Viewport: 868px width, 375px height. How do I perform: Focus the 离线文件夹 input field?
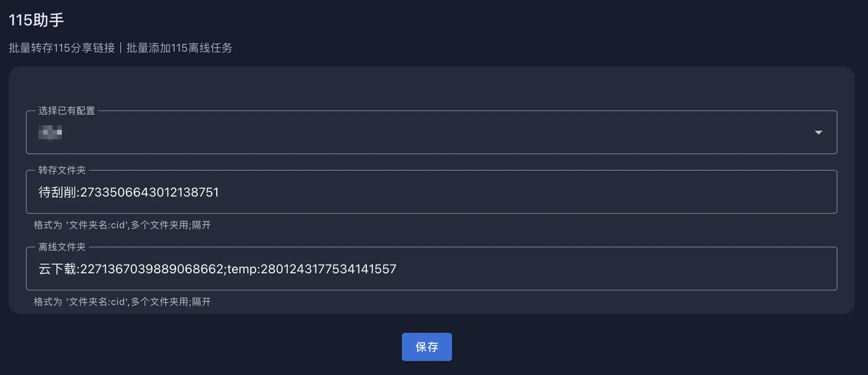point(431,269)
